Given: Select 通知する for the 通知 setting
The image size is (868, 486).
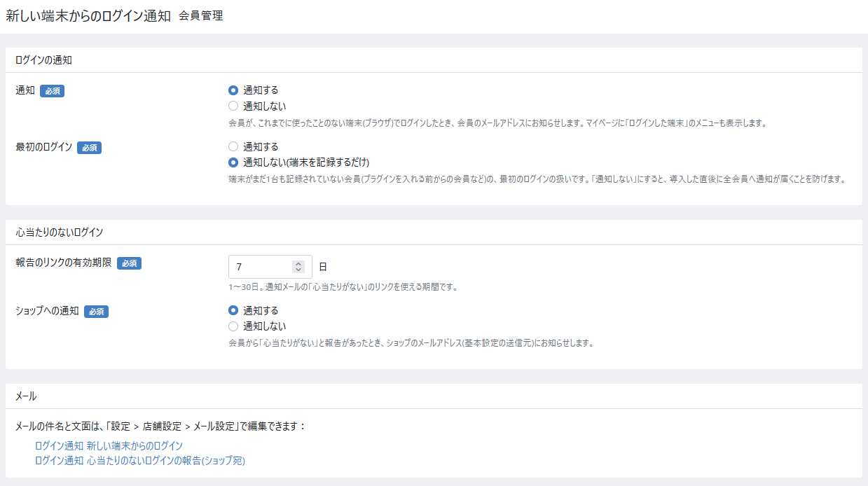Looking at the screenshot, I should [233, 90].
